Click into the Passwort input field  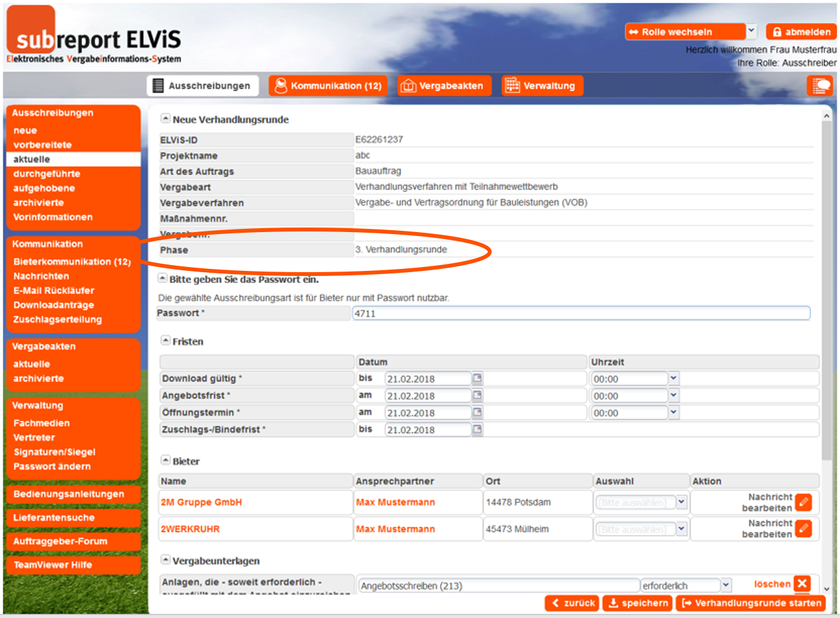pos(580,314)
